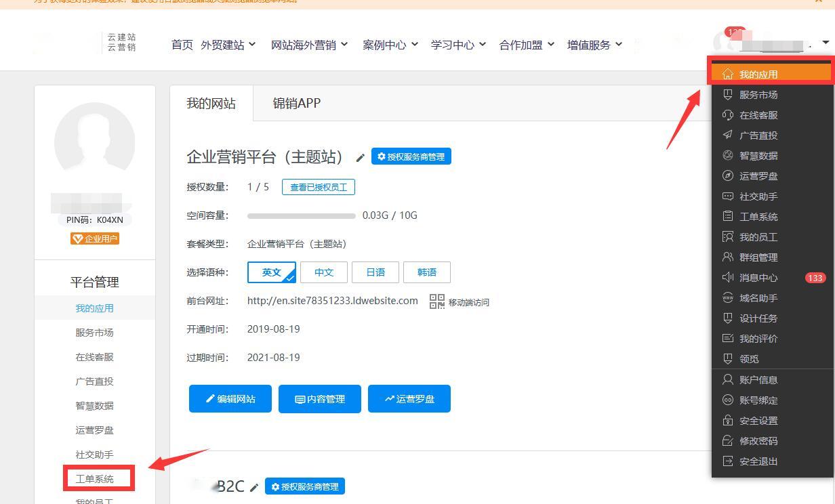Open 工单系统 in the left sidebar
Viewport: 835px width, 504px height.
(95, 479)
